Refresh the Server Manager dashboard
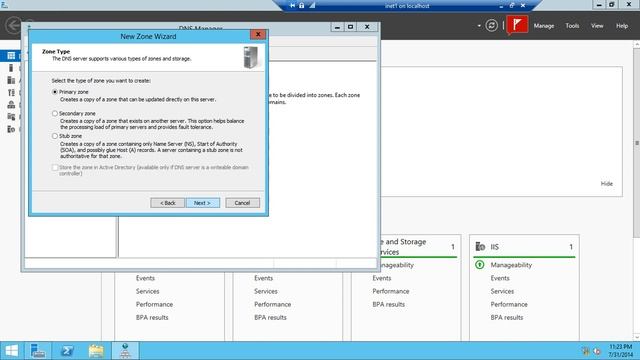 coord(491,26)
